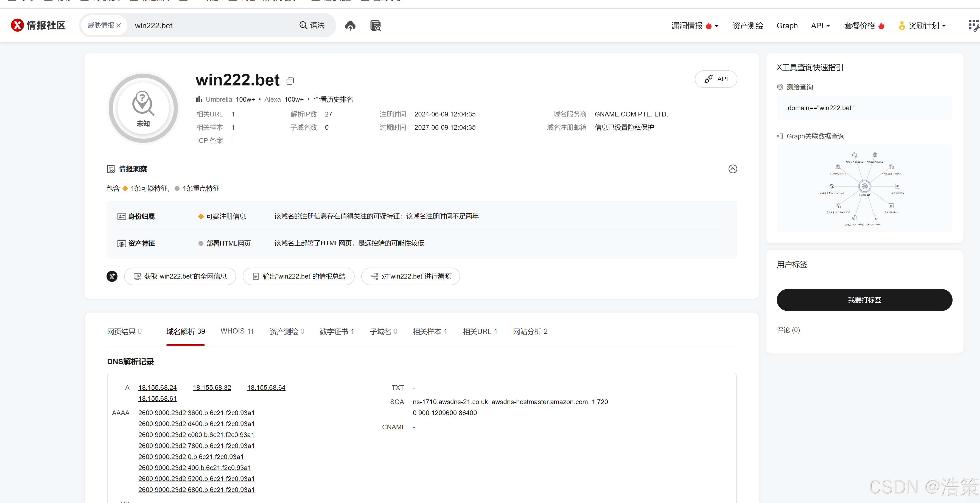Collapse the 情报洞察 section

[x=732, y=169]
